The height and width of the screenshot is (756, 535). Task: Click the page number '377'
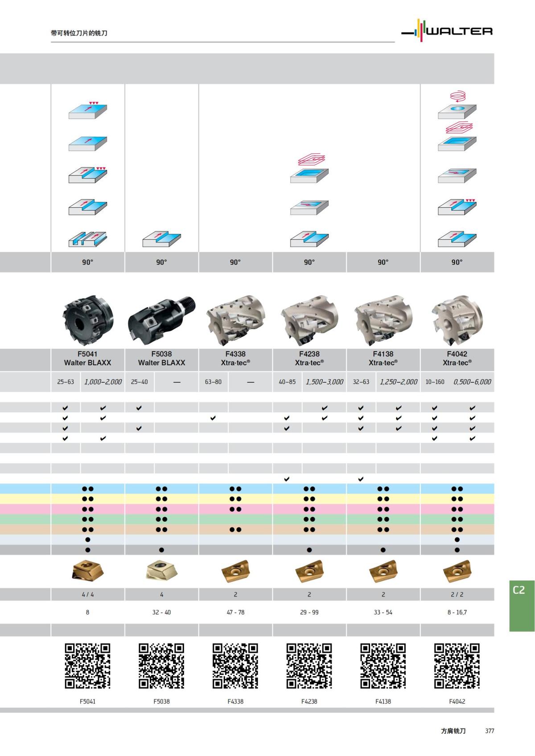(x=490, y=731)
